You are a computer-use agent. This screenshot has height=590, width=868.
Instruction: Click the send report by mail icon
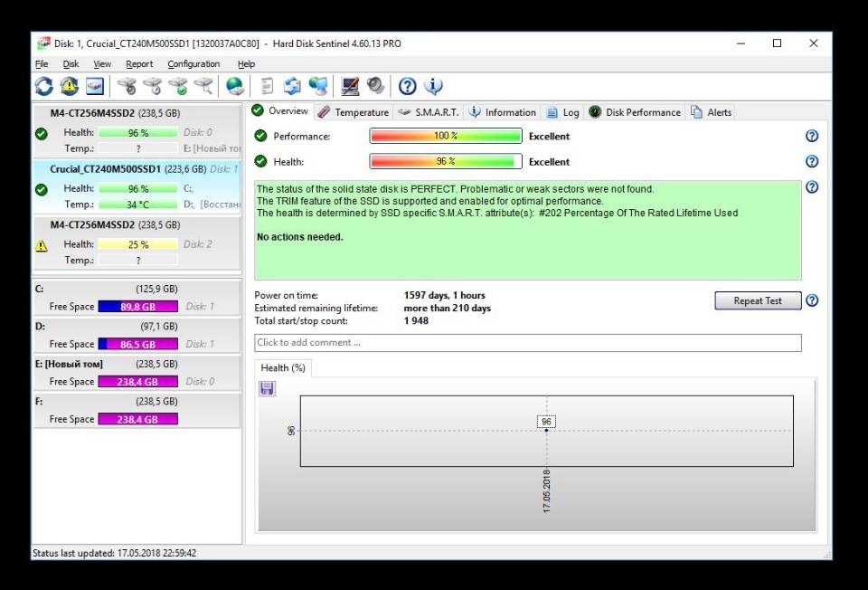292,87
